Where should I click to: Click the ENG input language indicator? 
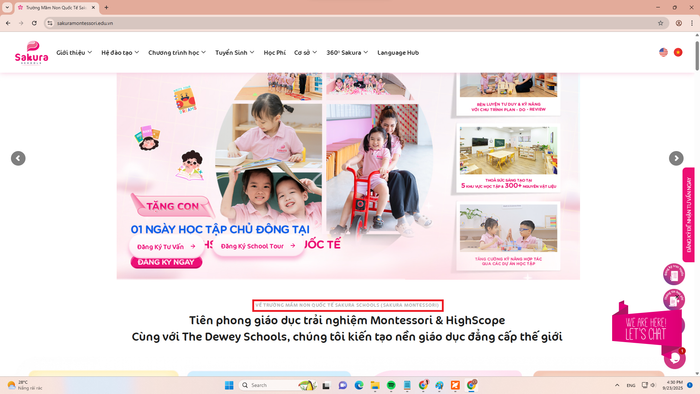631,385
